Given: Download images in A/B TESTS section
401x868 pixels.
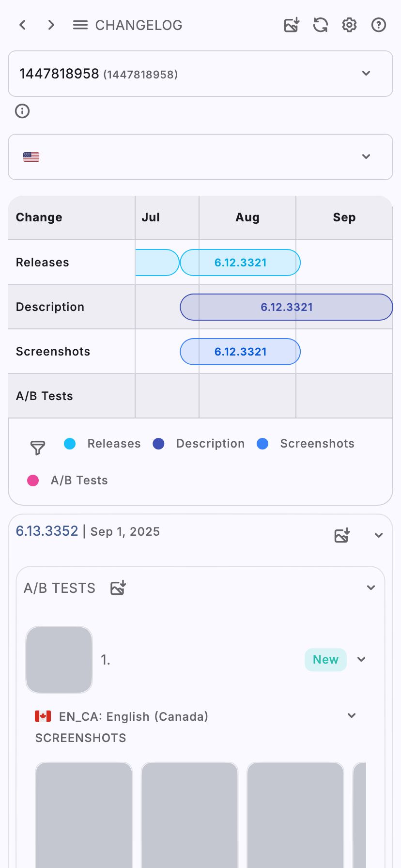Looking at the screenshot, I should (118, 588).
